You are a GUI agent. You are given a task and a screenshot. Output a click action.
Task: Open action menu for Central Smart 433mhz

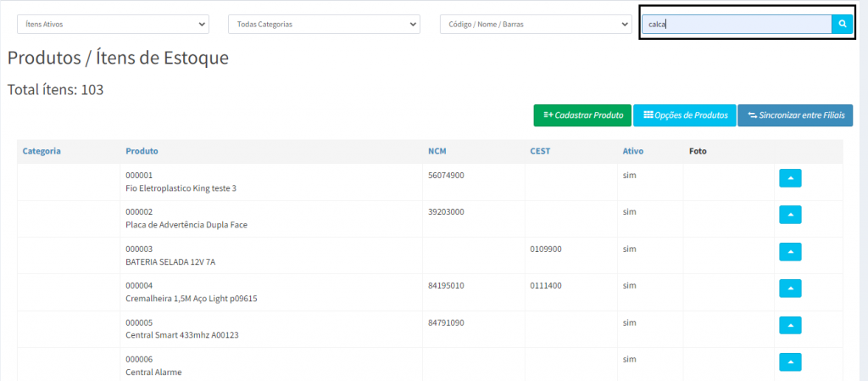pos(789,326)
